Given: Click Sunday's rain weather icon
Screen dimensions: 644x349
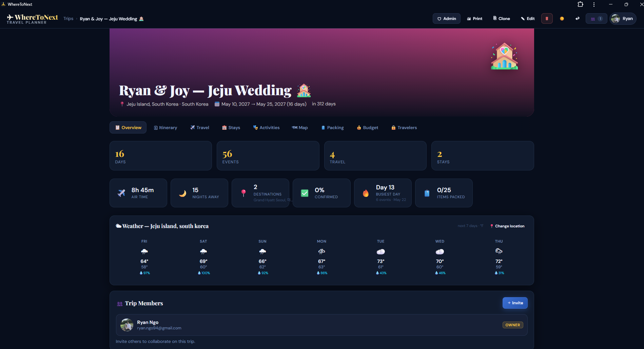Looking at the screenshot, I should [262, 251].
